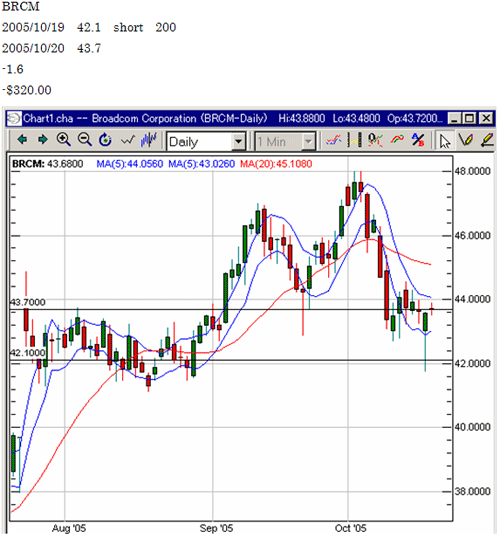
Task: Click the 42.0000 price axis label
Action: coord(472,363)
